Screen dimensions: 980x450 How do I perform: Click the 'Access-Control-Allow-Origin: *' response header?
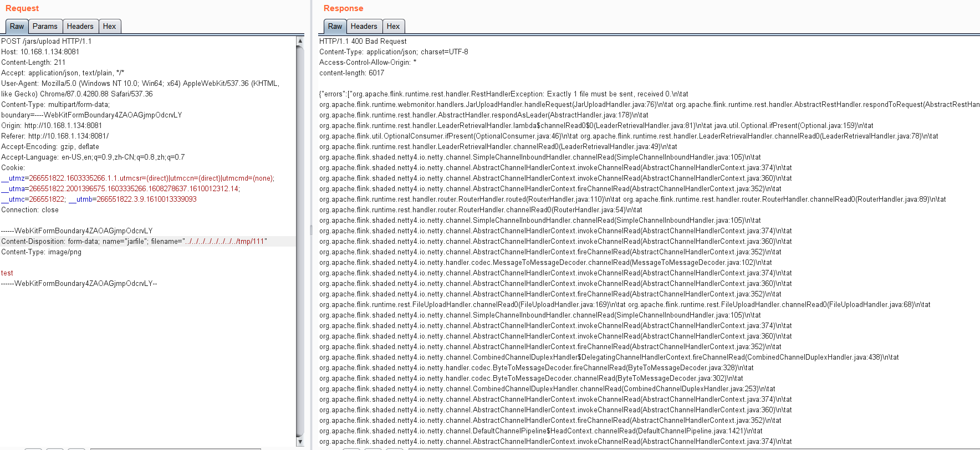click(368, 62)
